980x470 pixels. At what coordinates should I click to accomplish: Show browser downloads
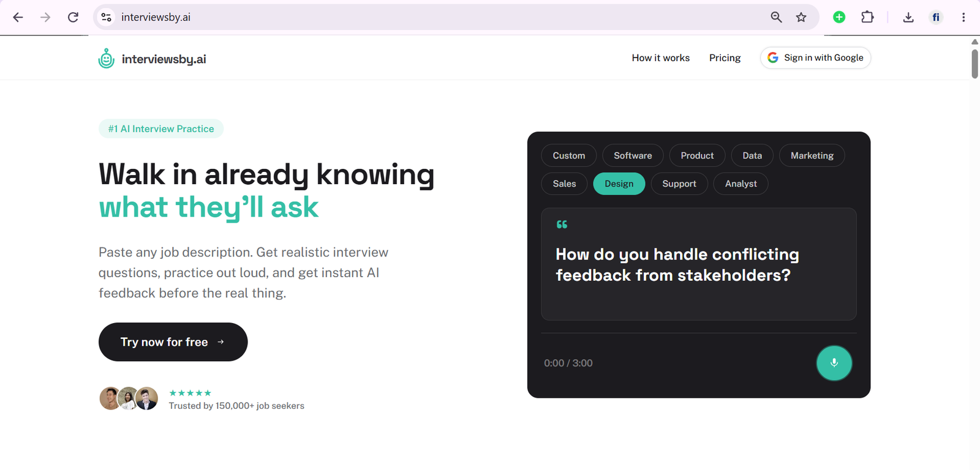coord(908,17)
